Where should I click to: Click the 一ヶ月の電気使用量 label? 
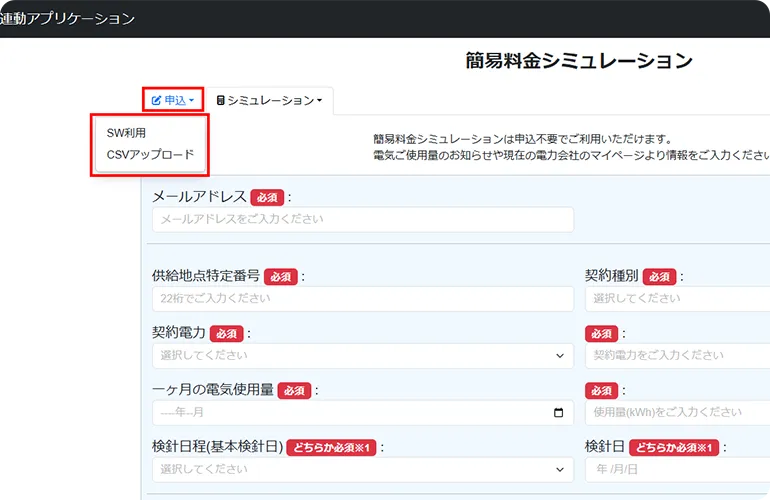pyautogui.click(x=213, y=390)
